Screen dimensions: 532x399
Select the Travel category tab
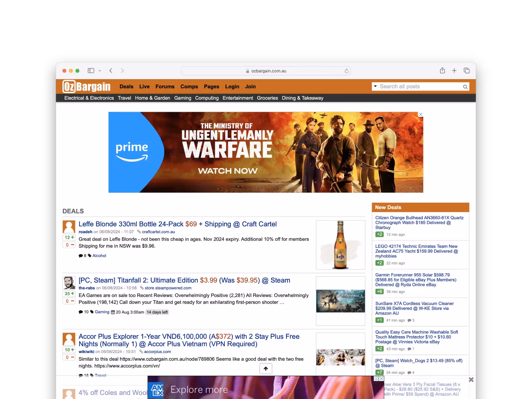tap(124, 98)
